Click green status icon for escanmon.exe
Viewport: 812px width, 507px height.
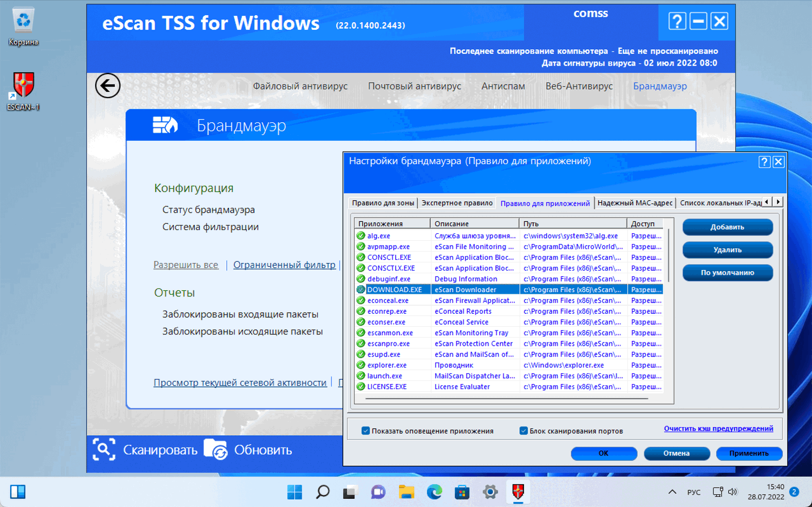(361, 333)
